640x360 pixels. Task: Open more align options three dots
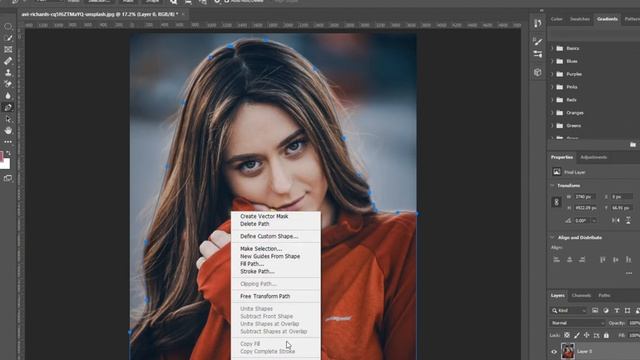[x=629, y=273]
